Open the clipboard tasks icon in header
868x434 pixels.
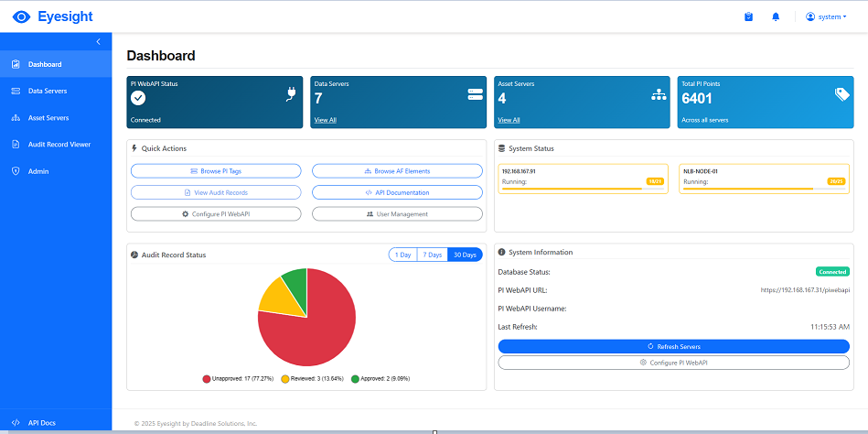[x=748, y=16]
